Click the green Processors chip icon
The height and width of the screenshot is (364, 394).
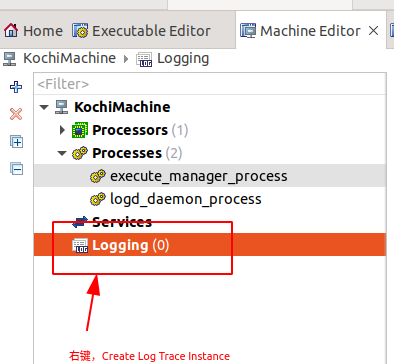80,130
